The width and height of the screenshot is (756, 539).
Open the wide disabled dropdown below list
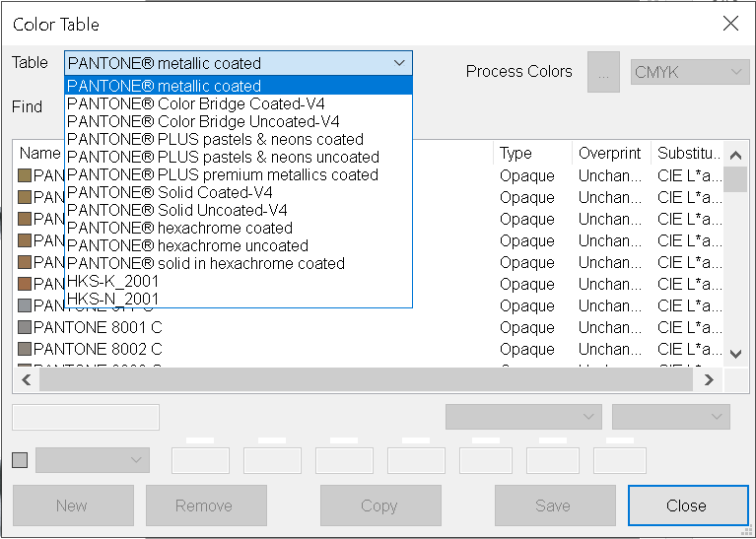(523, 417)
